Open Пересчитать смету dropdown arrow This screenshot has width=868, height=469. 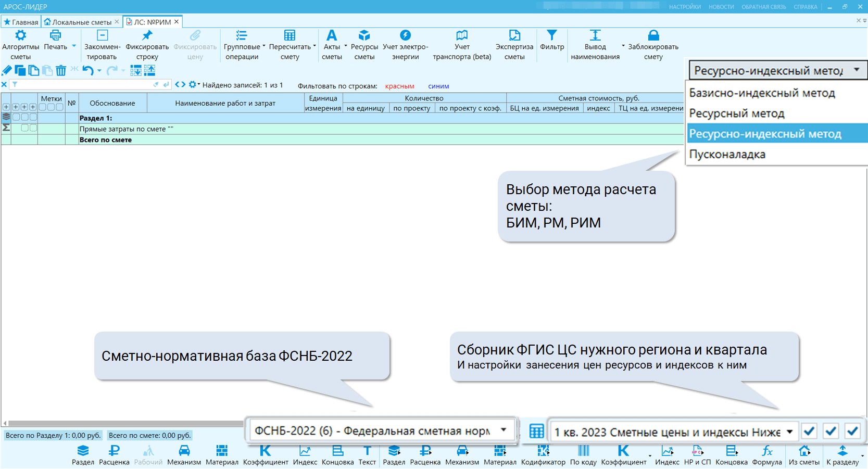click(x=315, y=46)
